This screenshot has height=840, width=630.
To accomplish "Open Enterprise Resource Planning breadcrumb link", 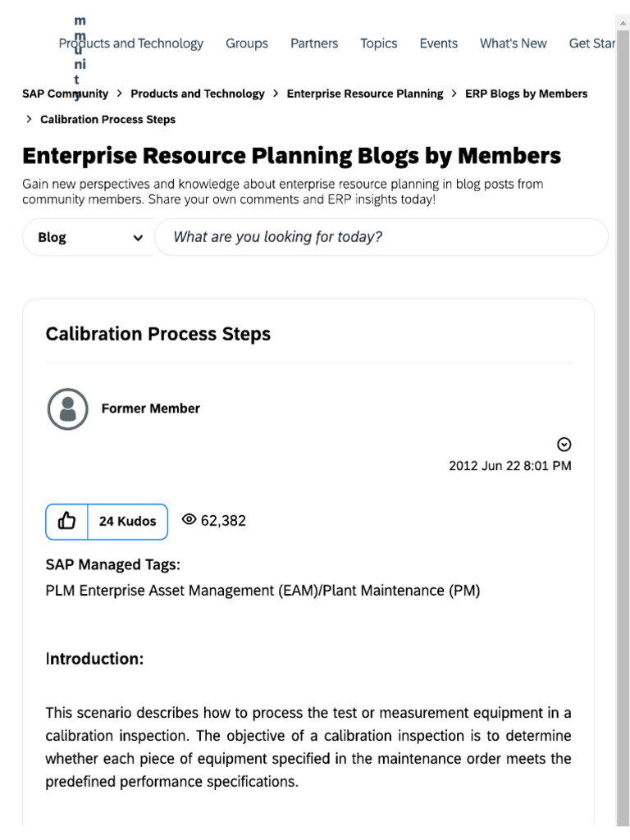I will point(365,94).
